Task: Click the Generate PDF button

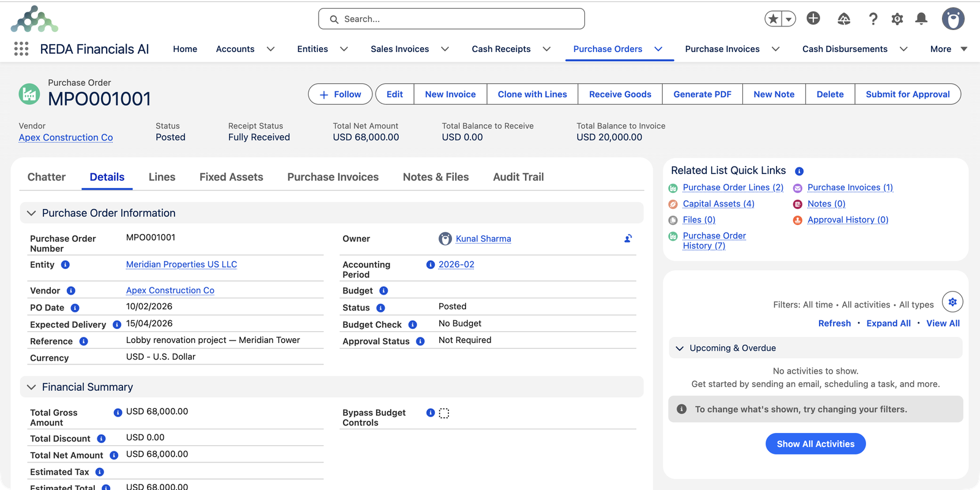Action: pos(703,94)
